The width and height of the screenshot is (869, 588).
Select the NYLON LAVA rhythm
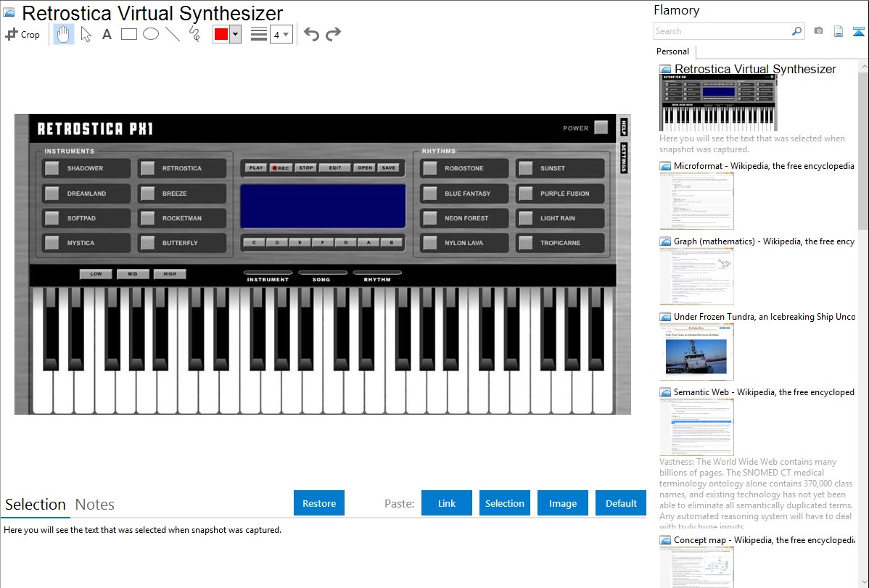429,242
